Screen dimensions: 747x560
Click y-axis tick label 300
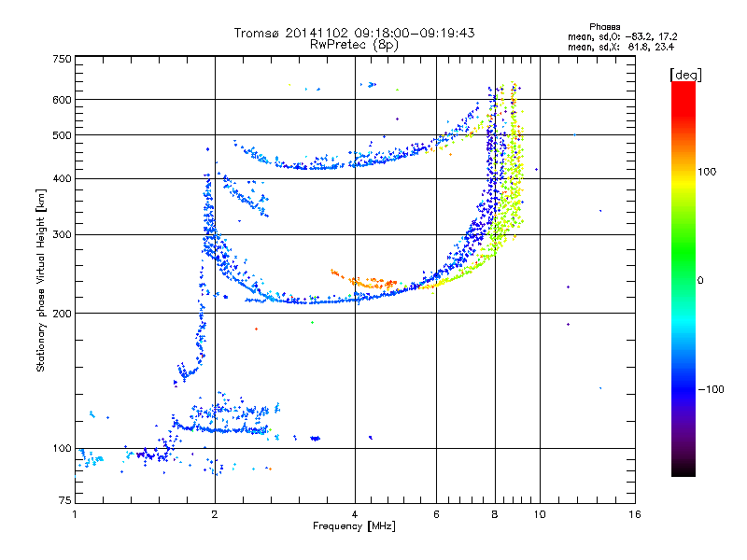click(x=62, y=235)
